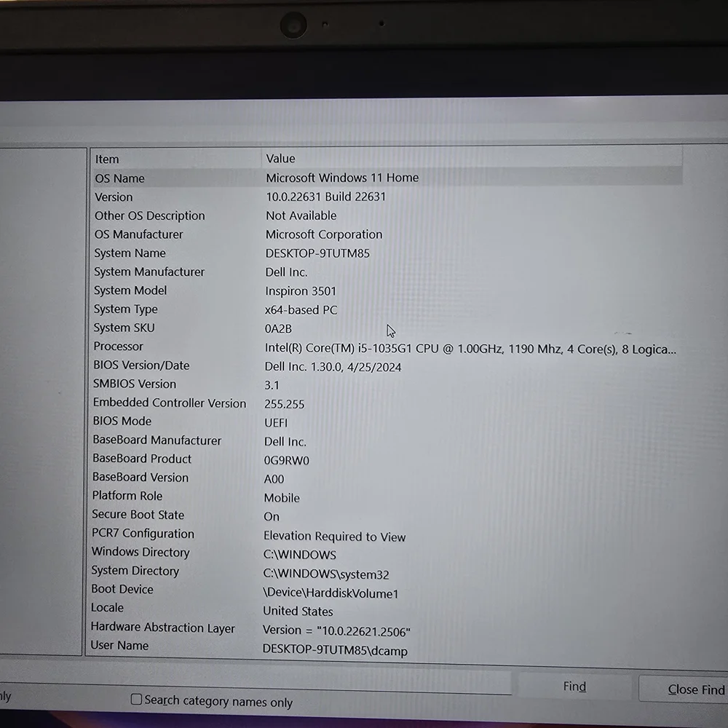Select the PCR7 Configuration row label

[x=143, y=533]
